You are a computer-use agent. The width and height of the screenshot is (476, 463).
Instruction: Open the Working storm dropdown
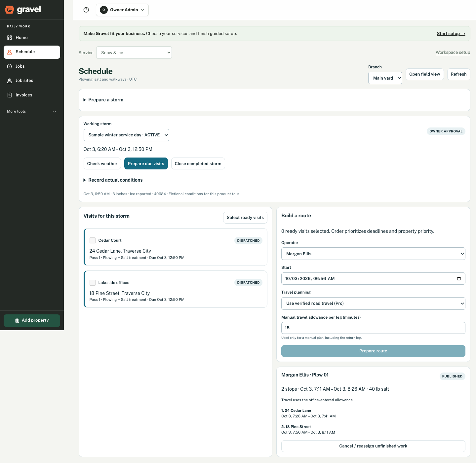click(126, 135)
